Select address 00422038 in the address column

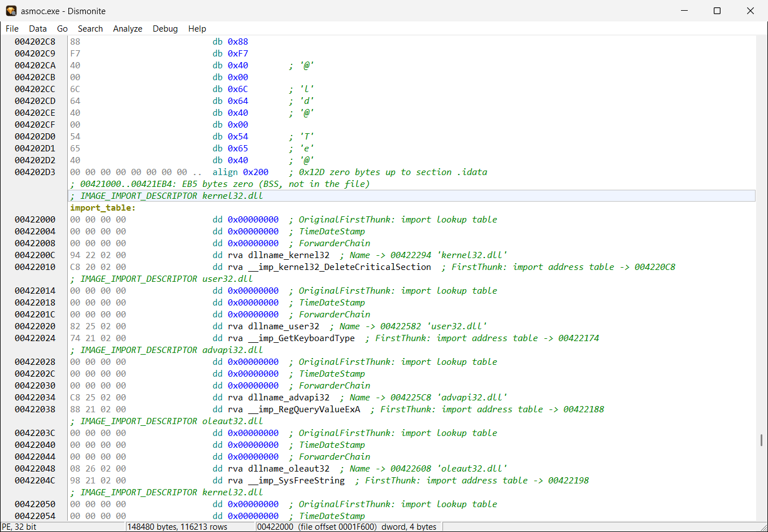[35, 409]
